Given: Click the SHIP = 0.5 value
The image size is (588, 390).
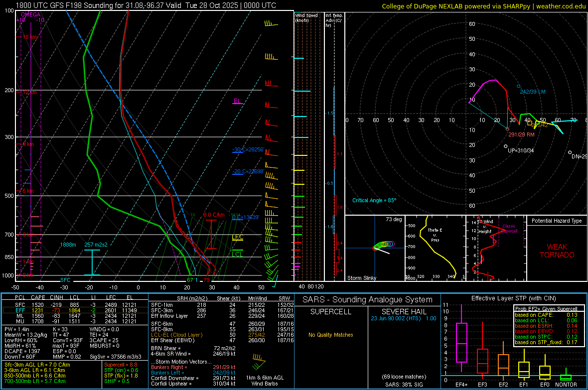Looking at the screenshot, I should tap(117, 381).
